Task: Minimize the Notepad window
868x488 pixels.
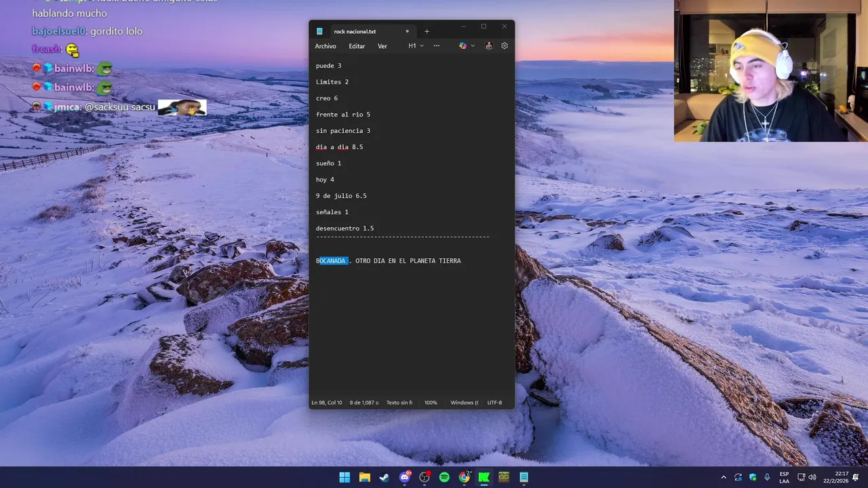Action: coord(463,26)
